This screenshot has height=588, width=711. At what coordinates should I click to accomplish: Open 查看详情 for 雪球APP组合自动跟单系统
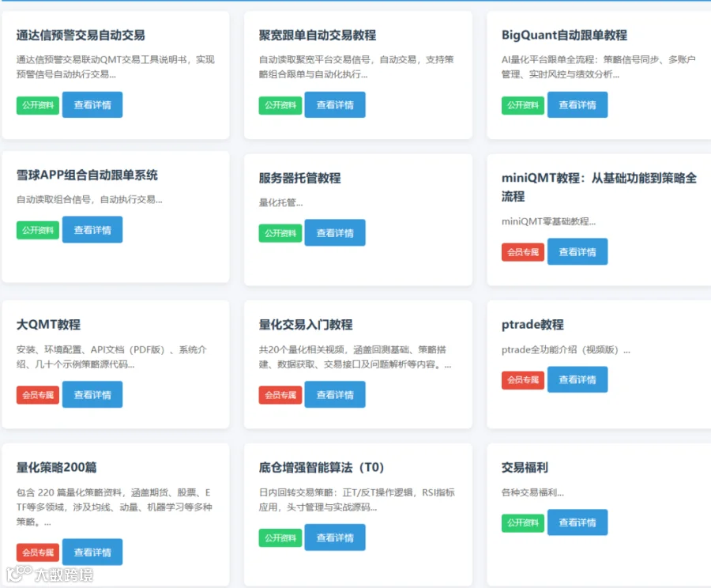click(x=92, y=230)
